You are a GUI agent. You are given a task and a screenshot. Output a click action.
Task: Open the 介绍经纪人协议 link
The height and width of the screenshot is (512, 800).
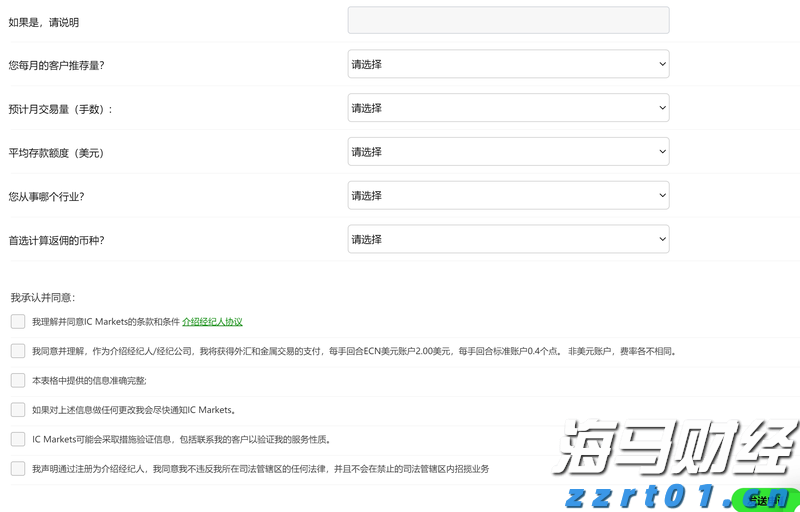(212, 322)
